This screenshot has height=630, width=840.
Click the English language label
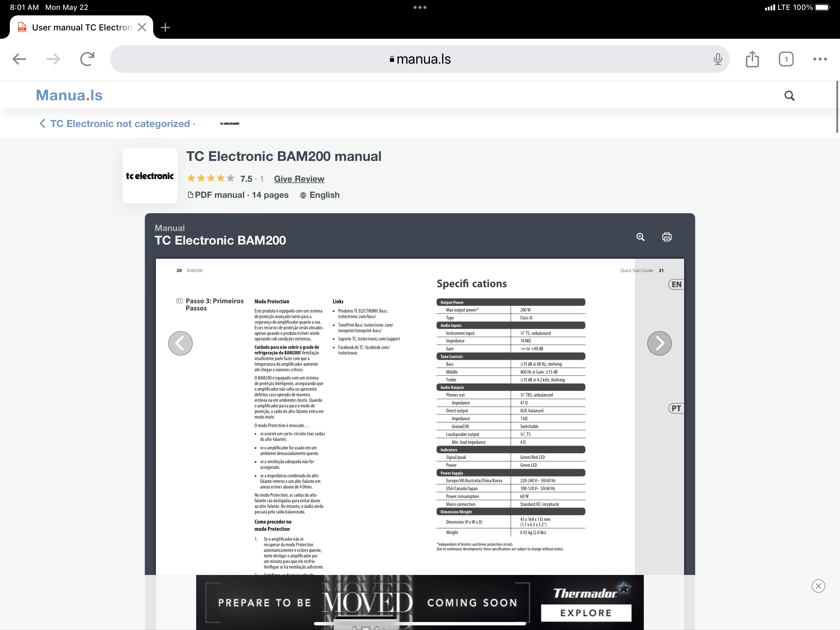pos(320,195)
